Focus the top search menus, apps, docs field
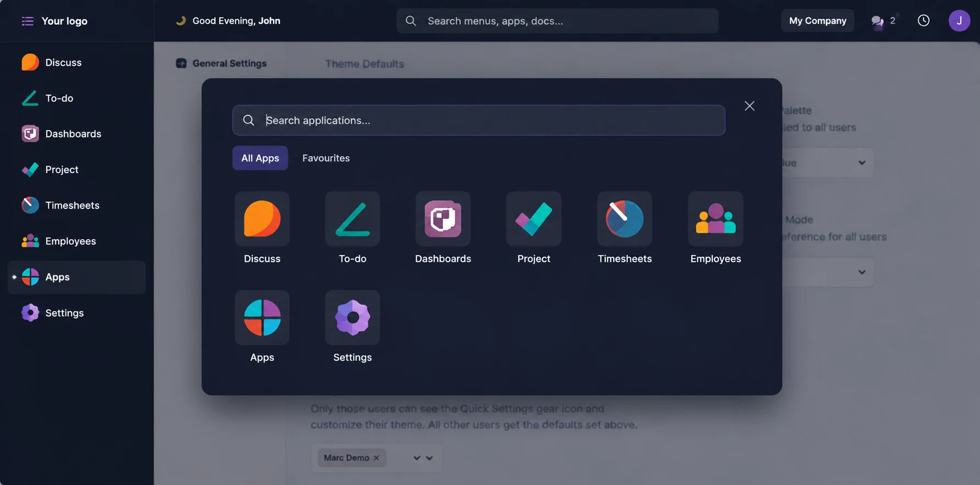 [557, 21]
